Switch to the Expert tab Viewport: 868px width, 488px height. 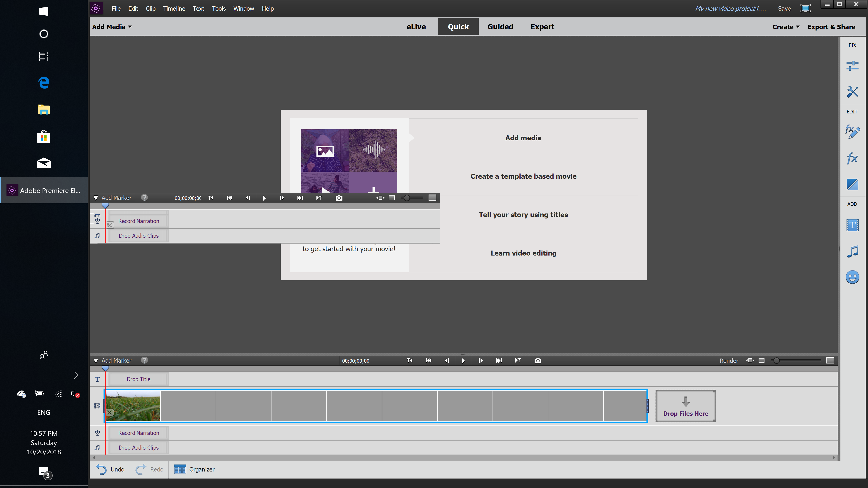click(542, 27)
